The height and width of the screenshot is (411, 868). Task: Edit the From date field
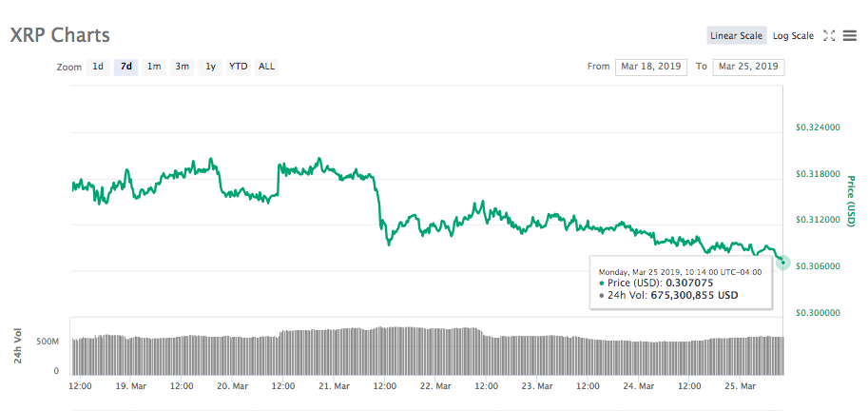coord(651,67)
